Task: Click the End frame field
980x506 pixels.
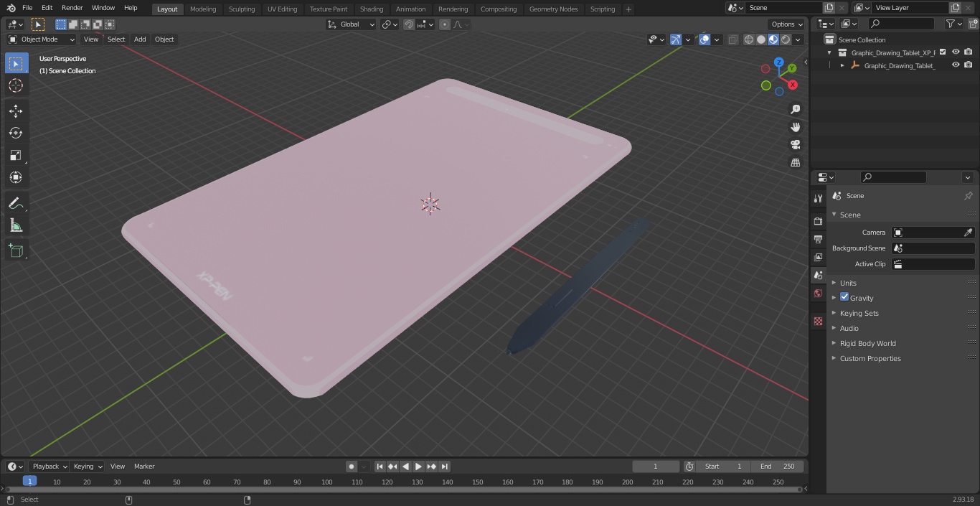Action: 778,467
